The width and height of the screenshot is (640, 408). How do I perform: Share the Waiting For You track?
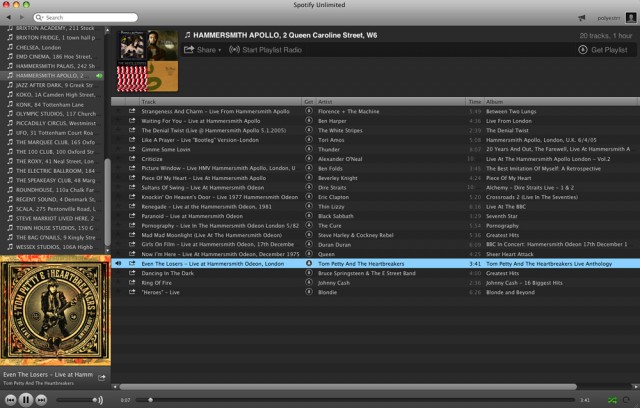[132, 121]
